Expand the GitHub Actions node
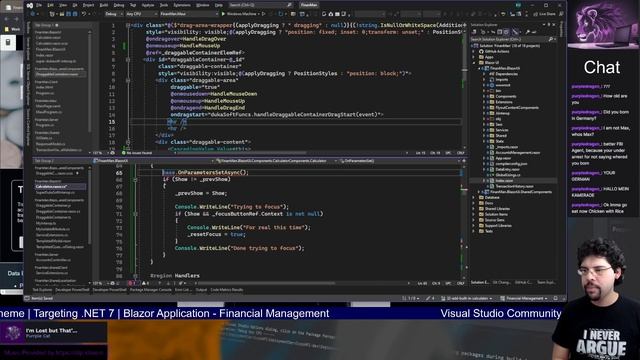Viewport: 640px width, 360px height. pyautogui.click(x=474, y=51)
